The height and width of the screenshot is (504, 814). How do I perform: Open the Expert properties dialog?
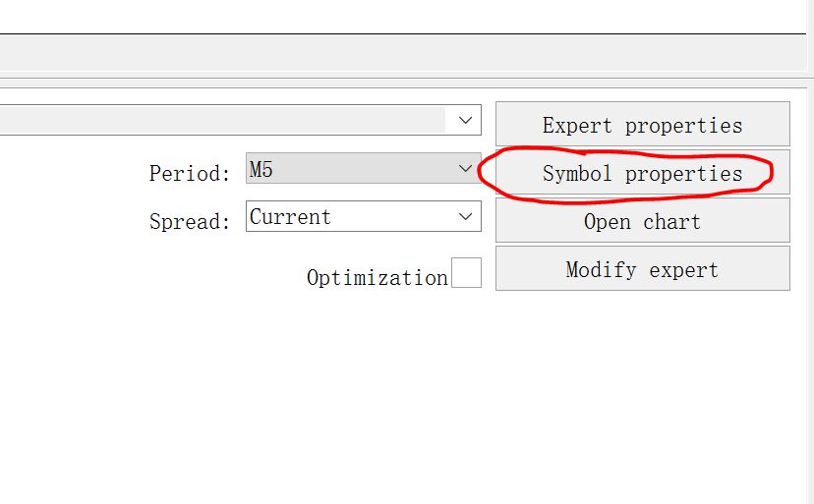tap(643, 124)
